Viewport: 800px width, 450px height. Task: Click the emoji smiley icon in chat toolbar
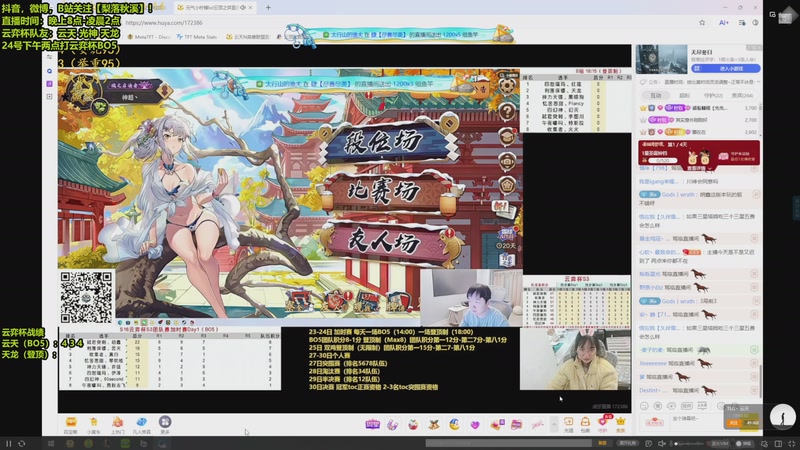pos(644,406)
